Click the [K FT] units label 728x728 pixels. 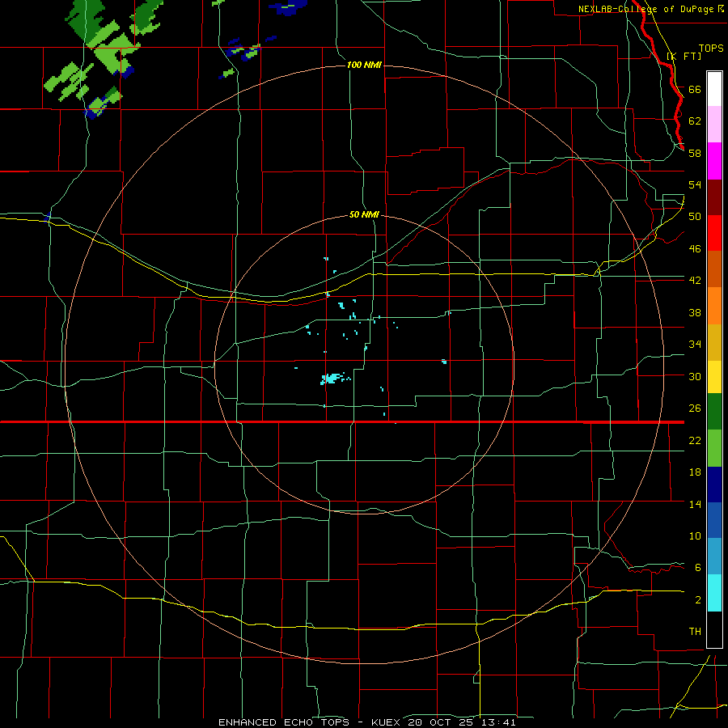pyautogui.click(x=684, y=56)
